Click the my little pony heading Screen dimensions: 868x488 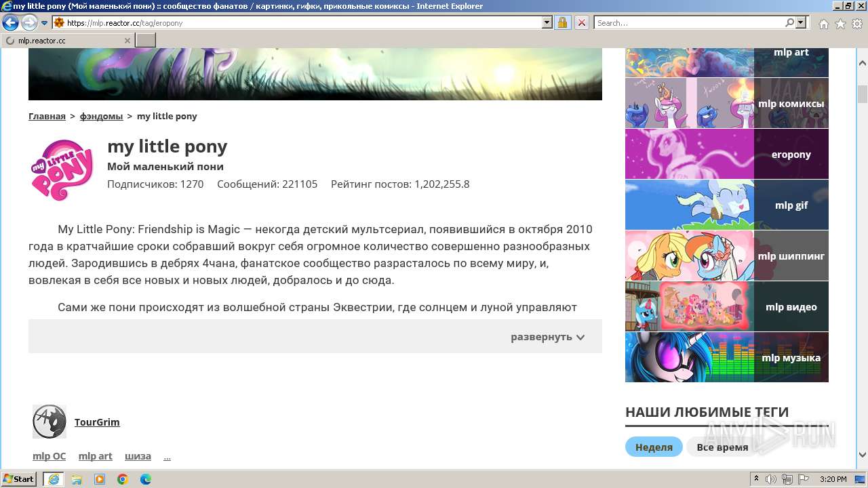(167, 146)
